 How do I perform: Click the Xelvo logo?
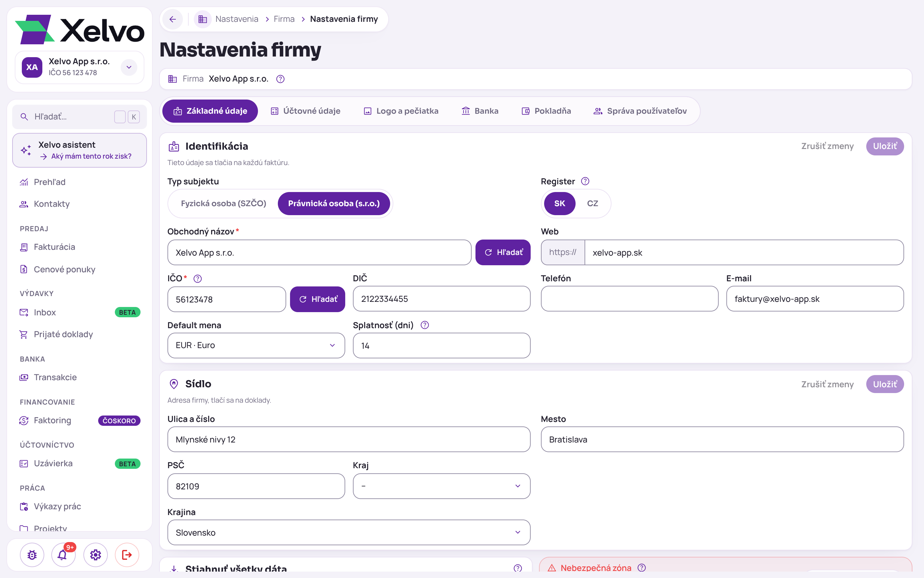click(80, 30)
